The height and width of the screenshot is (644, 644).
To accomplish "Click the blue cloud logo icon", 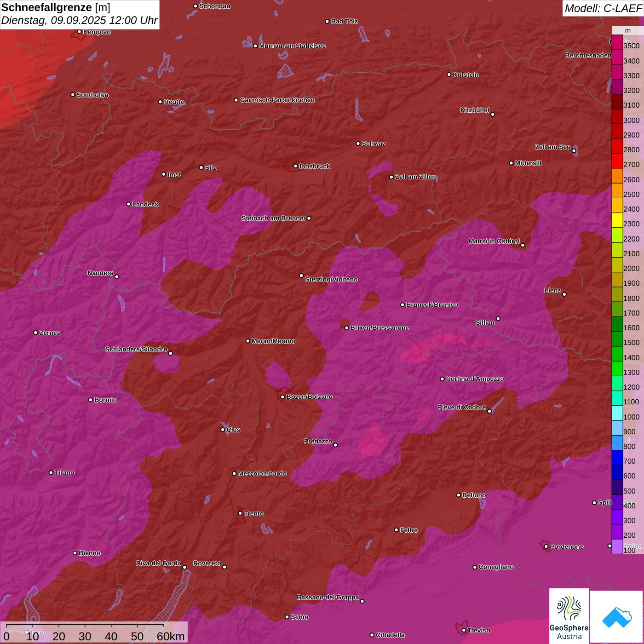I will pos(616,617).
